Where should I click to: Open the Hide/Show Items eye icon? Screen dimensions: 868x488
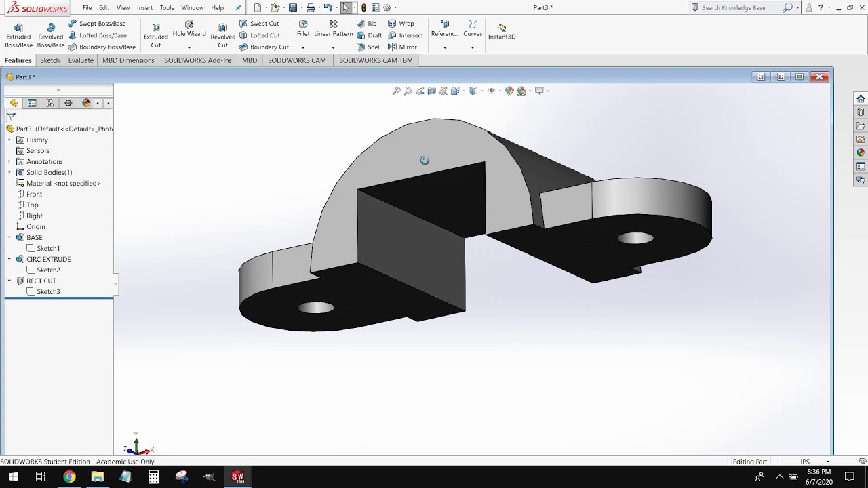point(491,91)
